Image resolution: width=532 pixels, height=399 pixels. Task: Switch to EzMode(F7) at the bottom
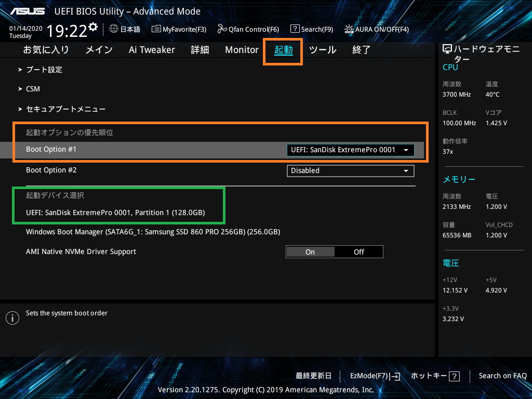[x=374, y=376]
